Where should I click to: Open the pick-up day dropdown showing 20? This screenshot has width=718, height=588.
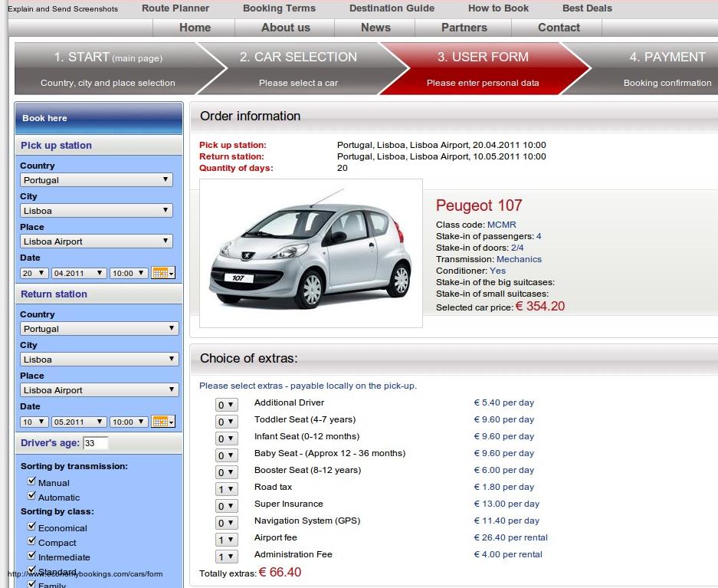tap(34, 273)
